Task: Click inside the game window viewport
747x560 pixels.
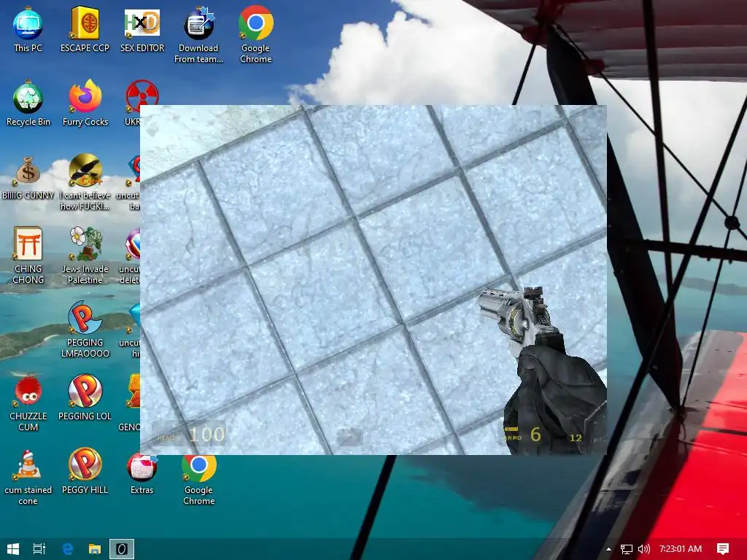Action: [373, 279]
